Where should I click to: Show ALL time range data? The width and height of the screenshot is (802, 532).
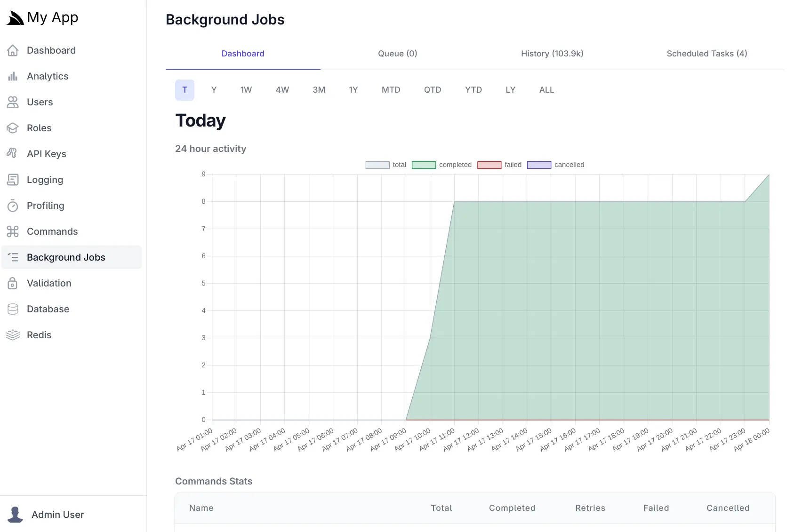point(546,90)
